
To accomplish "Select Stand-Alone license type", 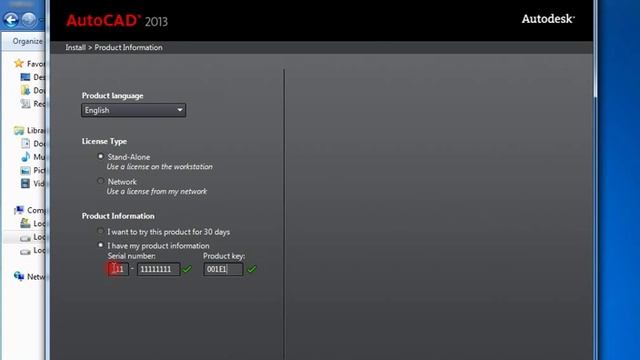I will click(x=100, y=156).
